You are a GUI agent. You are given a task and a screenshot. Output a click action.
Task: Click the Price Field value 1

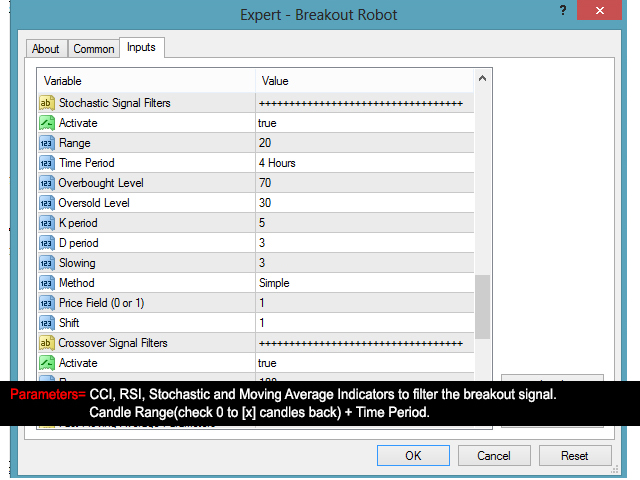[x=262, y=303]
